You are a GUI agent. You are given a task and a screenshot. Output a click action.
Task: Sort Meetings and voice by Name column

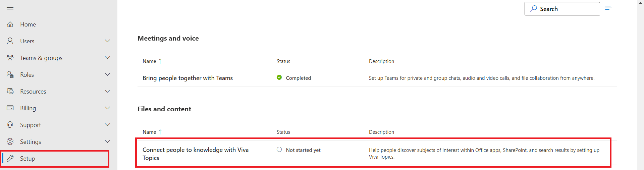pos(149,61)
